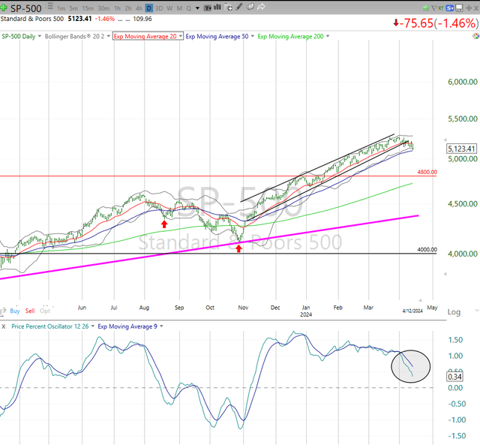Click the Sell link
This screenshot has height=448, width=480.
coord(30,311)
